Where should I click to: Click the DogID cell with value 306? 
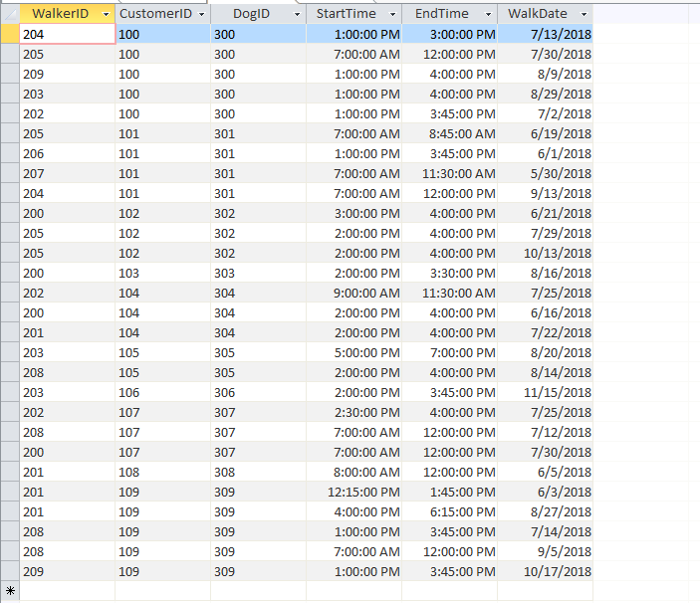click(x=259, y=392)
